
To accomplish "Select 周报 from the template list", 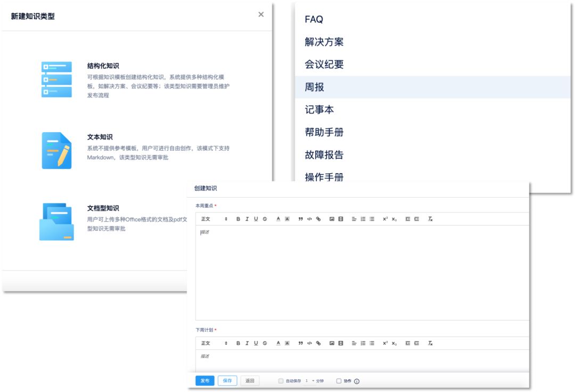I will pyautogui.click(x=315, y=87).
